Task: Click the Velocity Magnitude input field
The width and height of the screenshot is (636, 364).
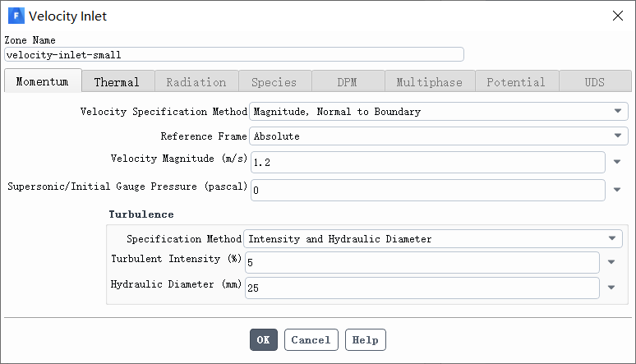Action: tap(427, 163)
